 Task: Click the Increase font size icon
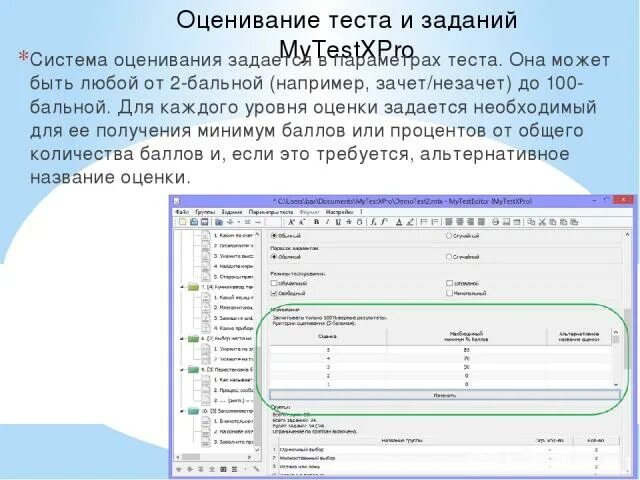pos(291,222)
